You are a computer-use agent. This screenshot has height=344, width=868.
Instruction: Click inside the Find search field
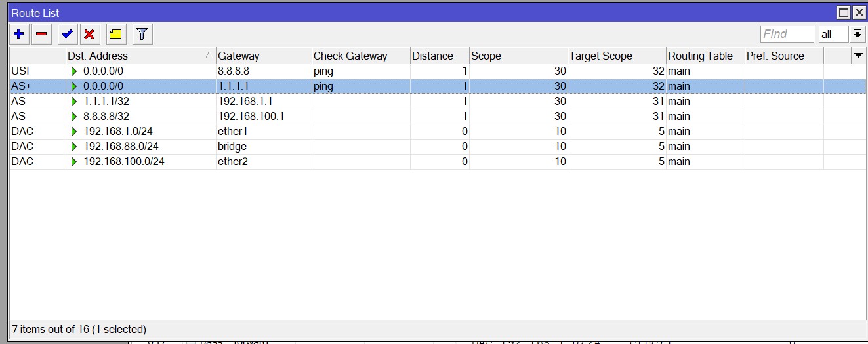point(787,34)
